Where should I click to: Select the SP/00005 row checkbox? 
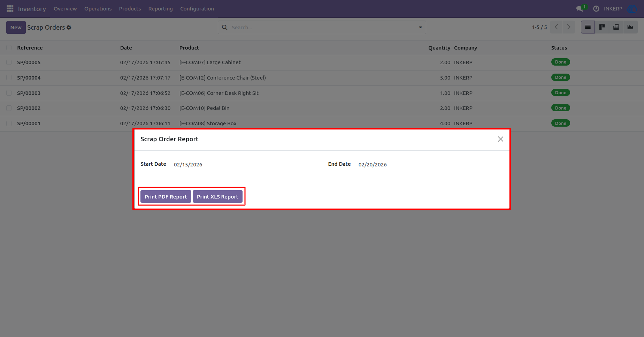tap(9, 62)
